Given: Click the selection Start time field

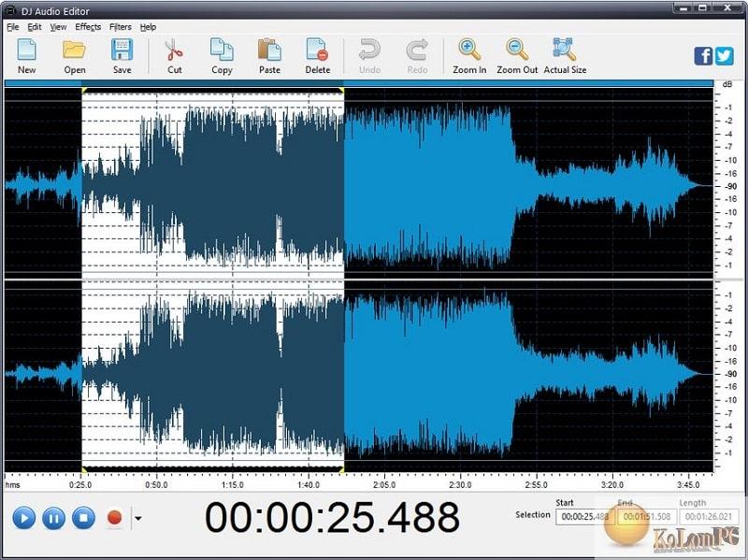Looking at the screenshot, I should coord(585,517).
